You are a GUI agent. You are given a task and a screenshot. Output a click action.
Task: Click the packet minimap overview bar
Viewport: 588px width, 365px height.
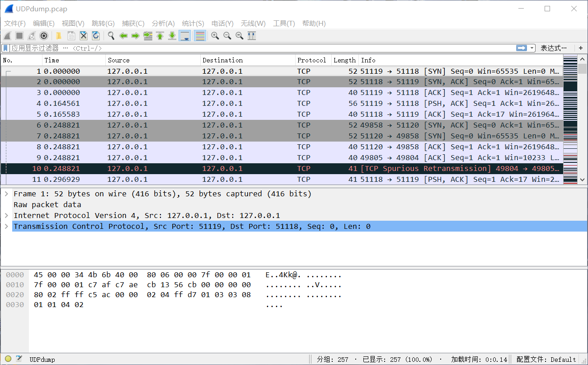[570, 120]
